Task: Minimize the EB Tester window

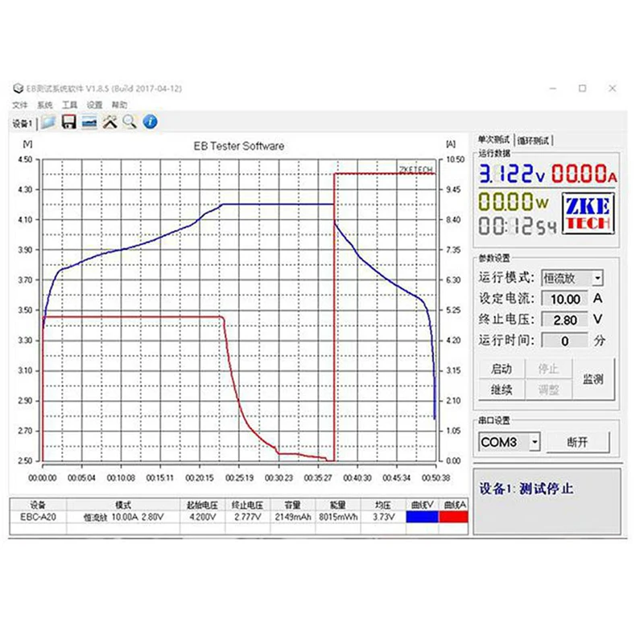Action: click(553, 89)
